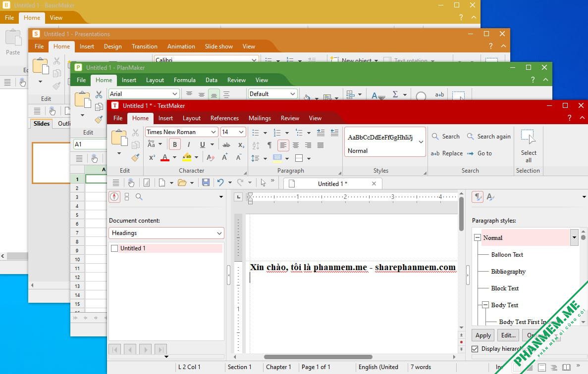
Task: Click the document's horizontal scrollbar thumb
Action: point(318,357)
